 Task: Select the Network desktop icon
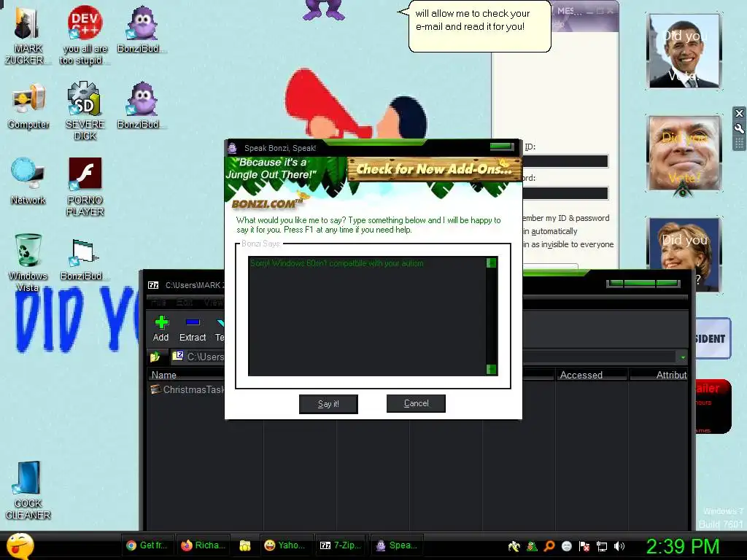pos(28,181)
